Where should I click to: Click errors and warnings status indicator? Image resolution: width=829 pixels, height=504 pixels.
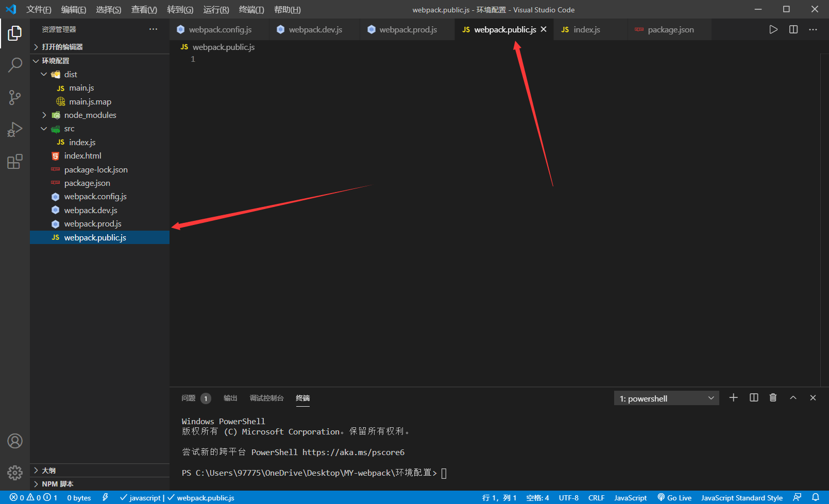click(x=33, y=497)
